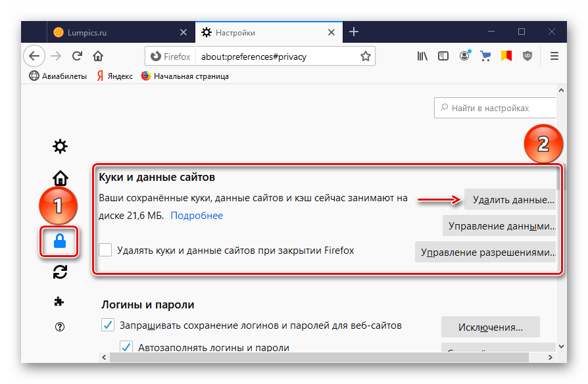Select the Home settings category icon

pos(61,178)
